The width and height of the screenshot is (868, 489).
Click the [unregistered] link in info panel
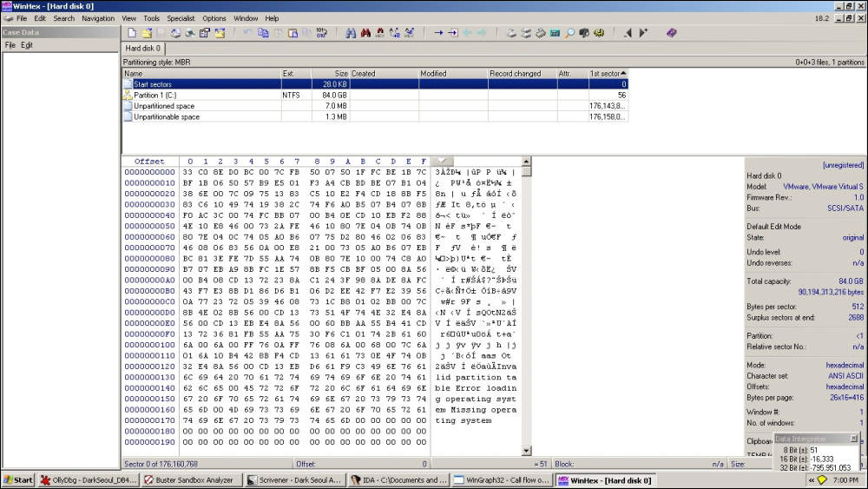[843, 165]
